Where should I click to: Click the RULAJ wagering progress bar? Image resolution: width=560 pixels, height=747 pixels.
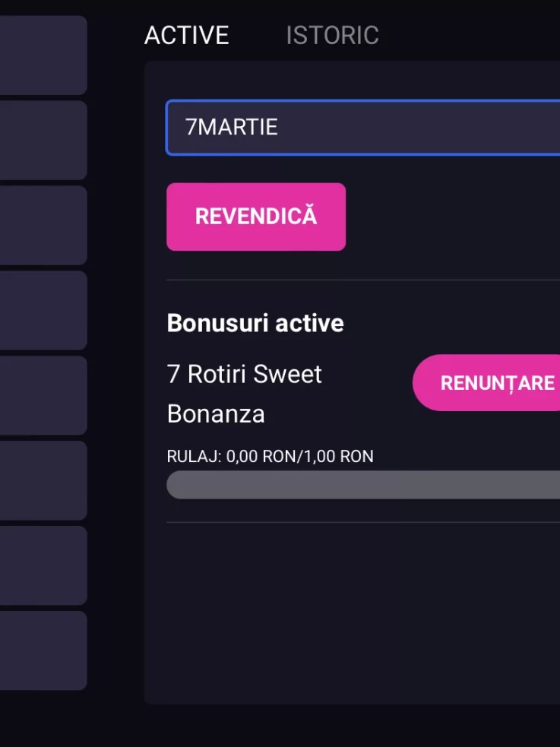click(363, 485)
